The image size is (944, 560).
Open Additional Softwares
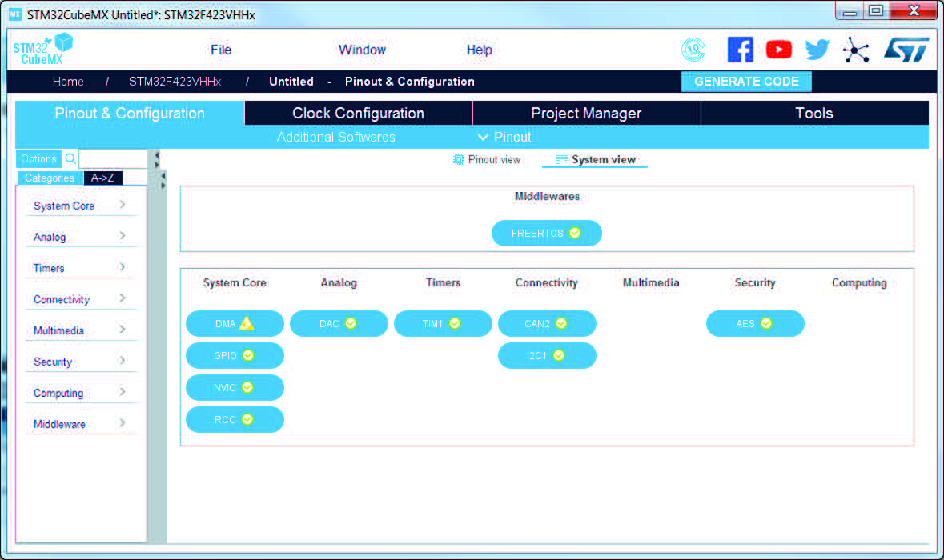(336, 137)
